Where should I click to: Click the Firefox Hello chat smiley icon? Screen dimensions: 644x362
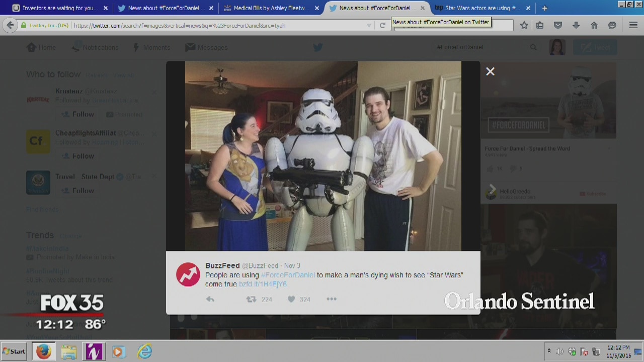tap(612, 25)
